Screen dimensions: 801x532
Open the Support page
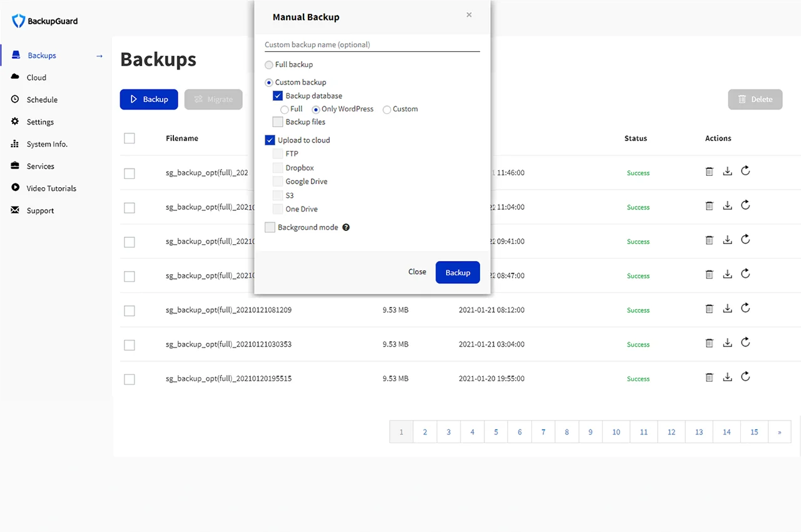[x=39, y=210]
